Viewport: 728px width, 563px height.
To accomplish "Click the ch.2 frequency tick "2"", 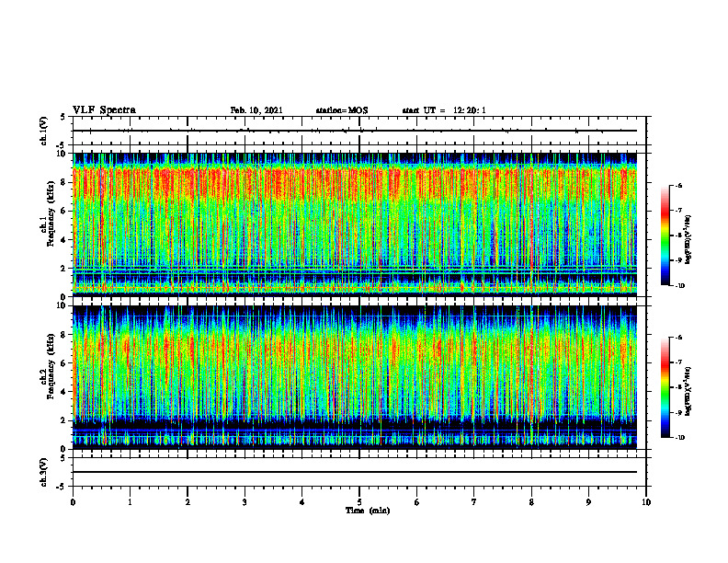I will click(x=64, y=420).
